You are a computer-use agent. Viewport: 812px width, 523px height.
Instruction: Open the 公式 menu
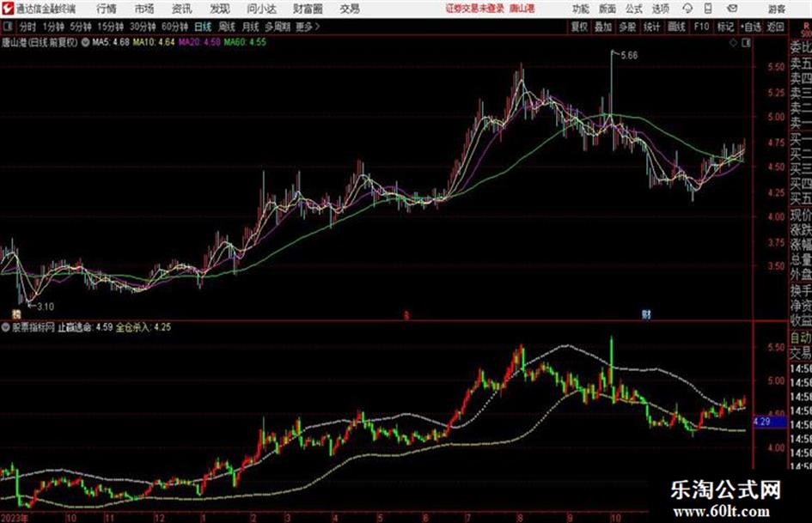click(633, 9)
